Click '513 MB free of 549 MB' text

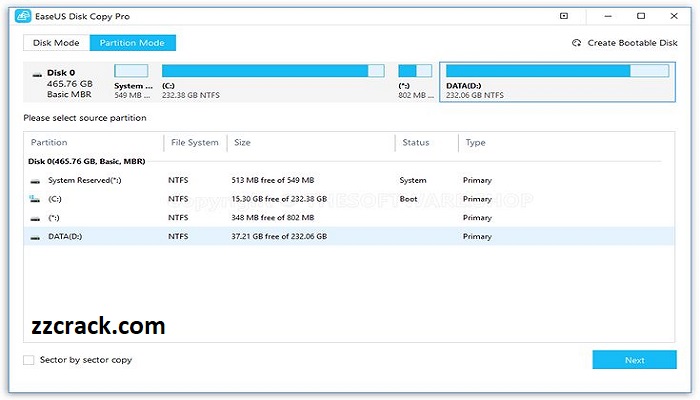coord(273,180)
